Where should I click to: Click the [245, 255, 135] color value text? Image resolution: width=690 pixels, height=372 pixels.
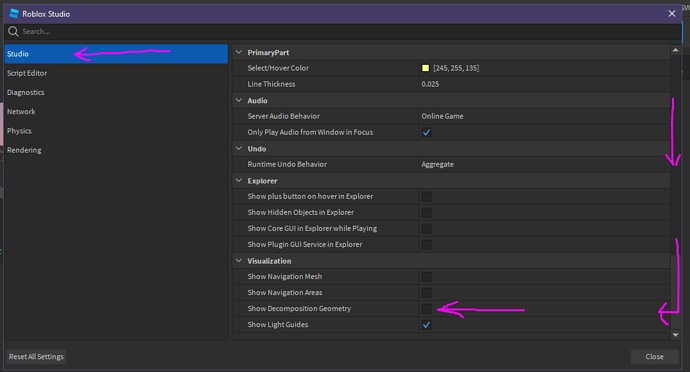click(456, 68)
